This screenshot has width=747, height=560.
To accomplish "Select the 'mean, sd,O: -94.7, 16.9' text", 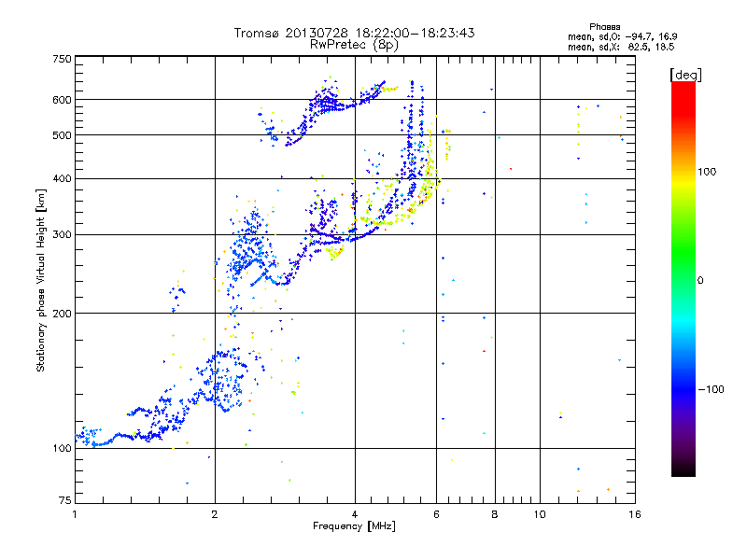I will pyautogui.click(x=622, y=36).
